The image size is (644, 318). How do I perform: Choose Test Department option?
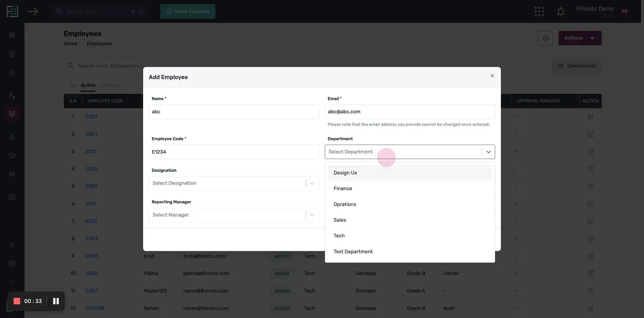(410, 252)
